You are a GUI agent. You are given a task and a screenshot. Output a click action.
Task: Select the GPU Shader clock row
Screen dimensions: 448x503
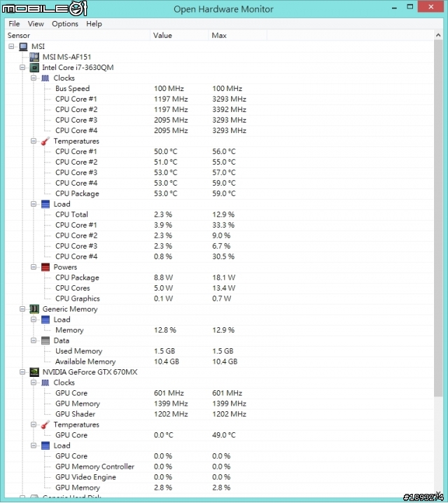tap(220, 414)
